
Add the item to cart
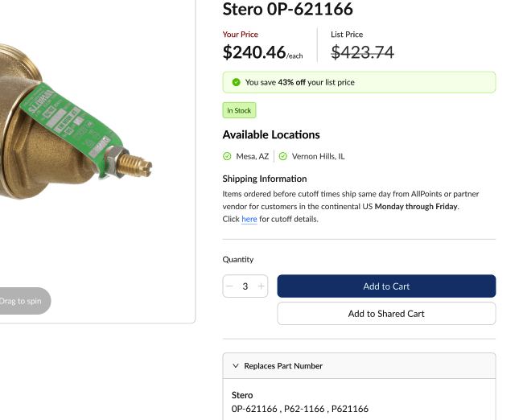[386, 286]
